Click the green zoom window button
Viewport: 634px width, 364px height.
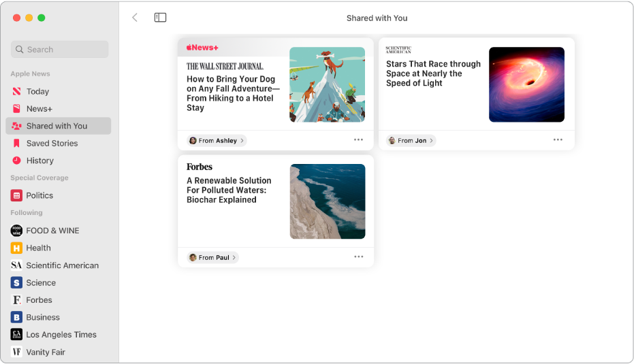(42, 18)
